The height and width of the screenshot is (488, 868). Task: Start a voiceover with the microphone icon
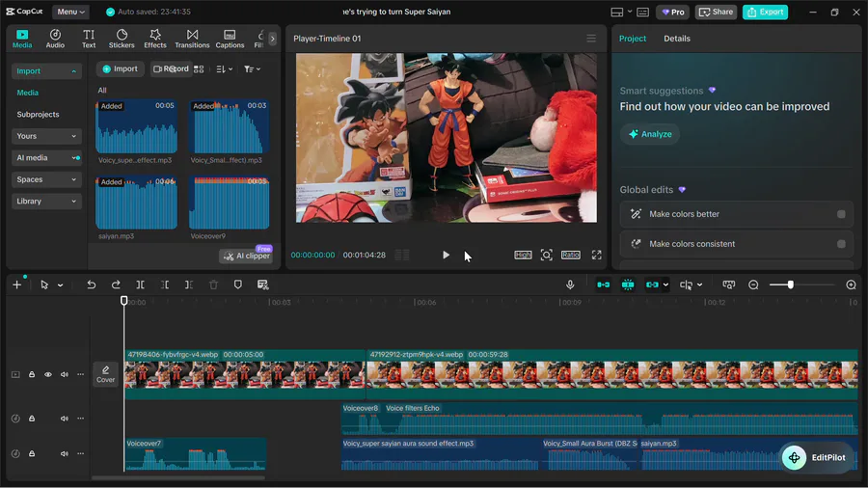click(x=570, y=285)
